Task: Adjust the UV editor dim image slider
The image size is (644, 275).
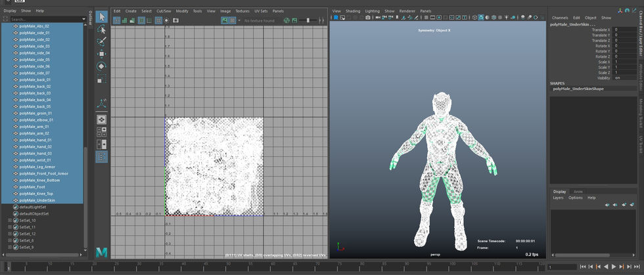Action: click(308, 20)
